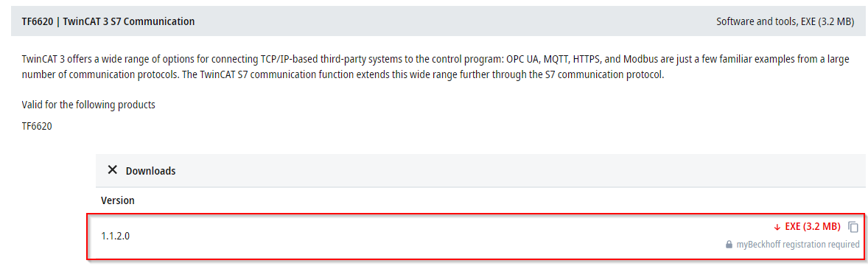The width and height of the screenshot is (868, 266).
Task: Click the TF6620 product code under valid products
Action: [37, 127]
